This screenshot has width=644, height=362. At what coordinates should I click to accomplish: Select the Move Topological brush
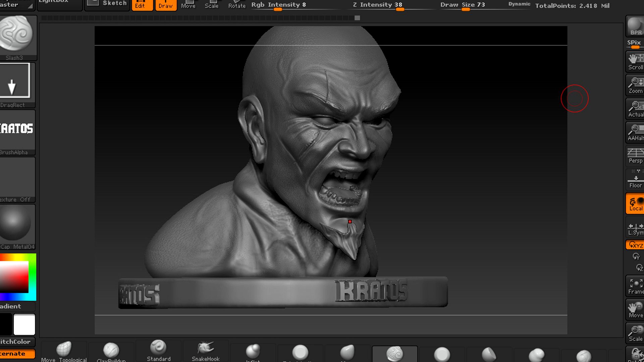tap(64, 351)
